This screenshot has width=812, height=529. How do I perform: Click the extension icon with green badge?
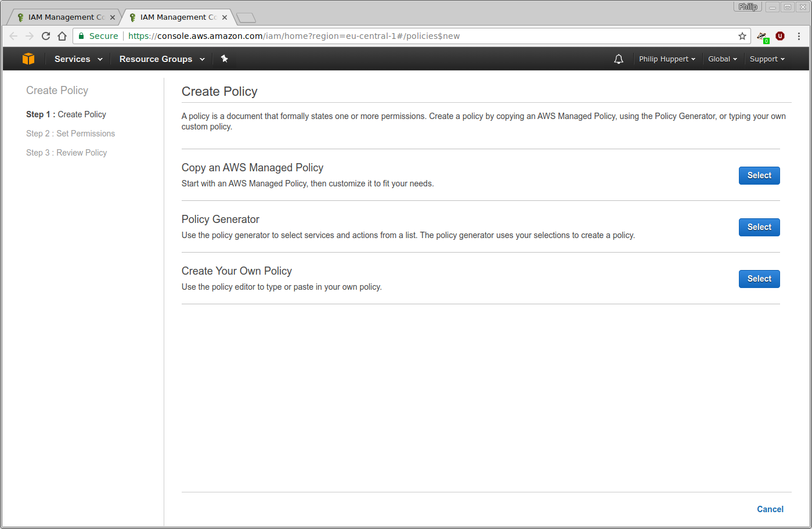point(762,37)
